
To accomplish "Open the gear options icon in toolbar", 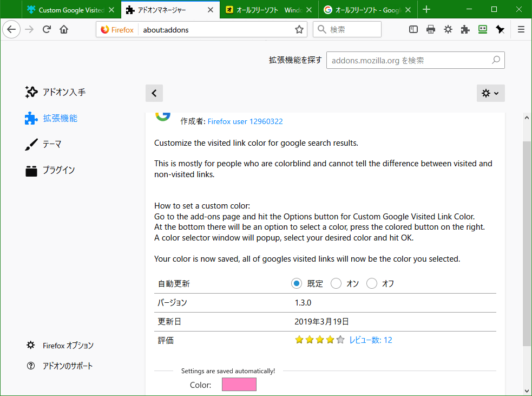I will pyautogui.click(x=448, y=30).
